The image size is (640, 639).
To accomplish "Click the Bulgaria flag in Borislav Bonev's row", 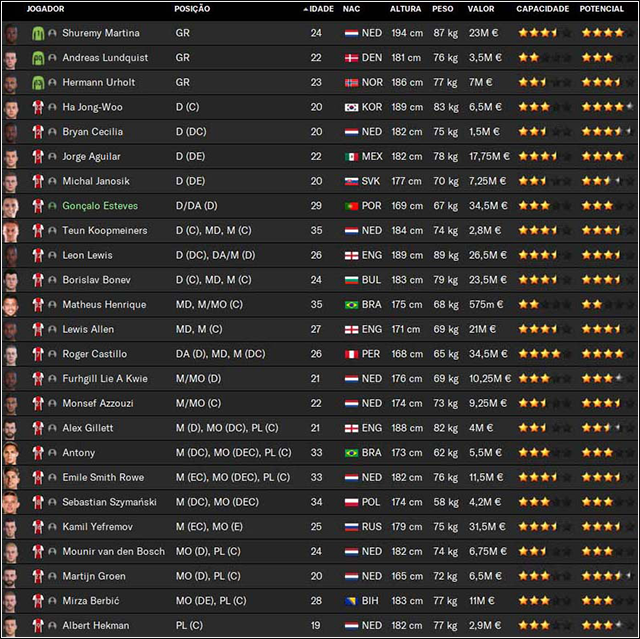I will point(351,280).
